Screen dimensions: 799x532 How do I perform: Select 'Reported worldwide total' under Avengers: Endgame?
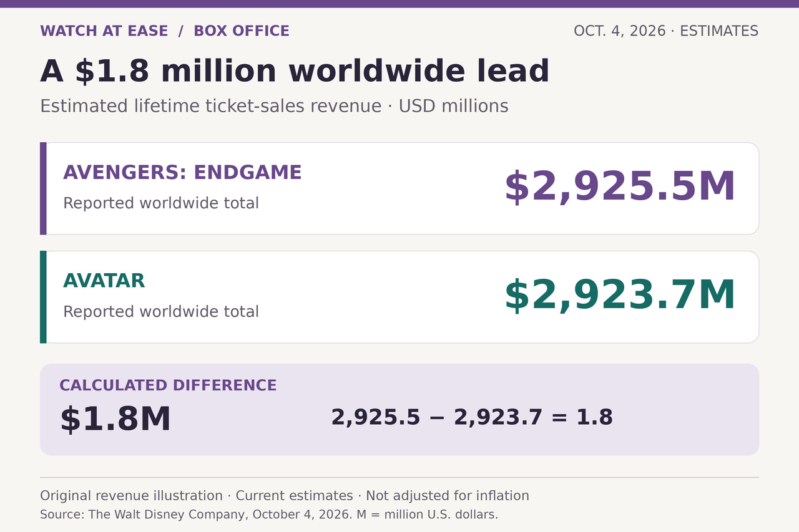click(161, 203)
